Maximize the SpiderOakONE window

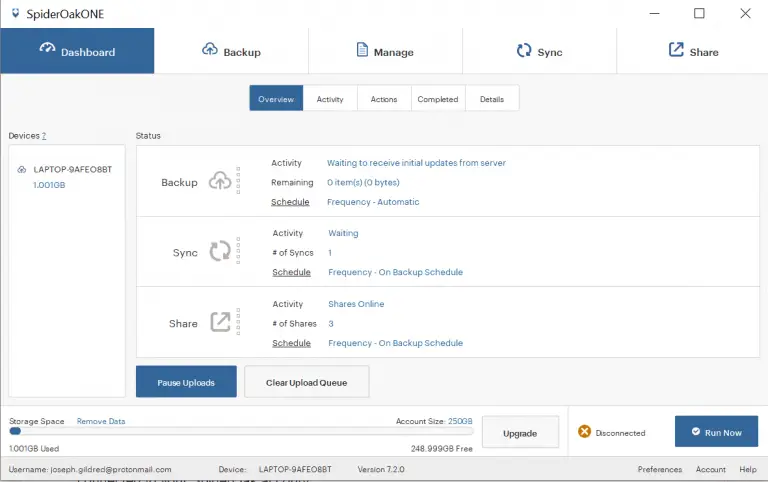coord(699,13)
